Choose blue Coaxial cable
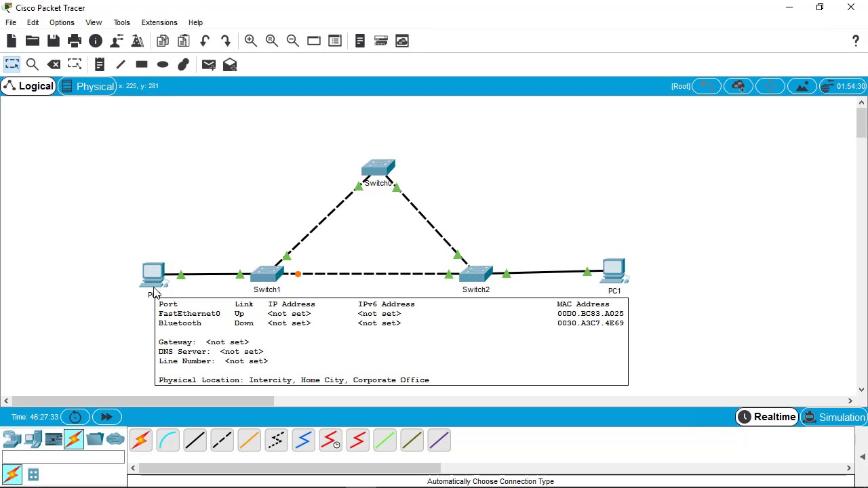The width and height of the screenshot is (868, 488). coord(303,441)
